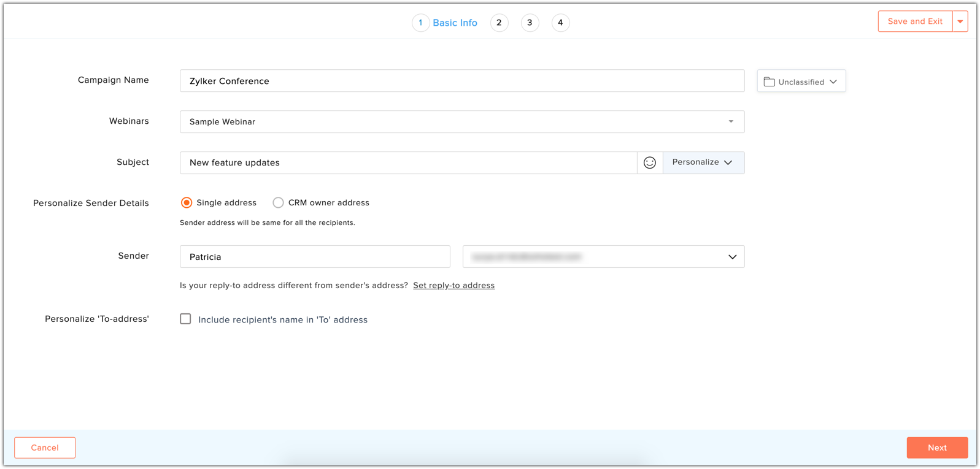The width and height of the screenshot is (980, 469).
Task: Expand the sender email address dropdown
Action: click(x=603, y=257)
